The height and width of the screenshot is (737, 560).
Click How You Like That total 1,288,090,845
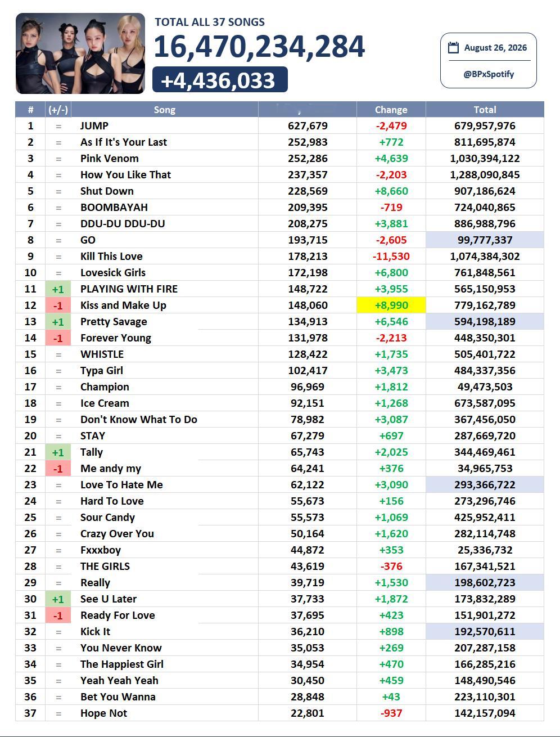point(485,175)
